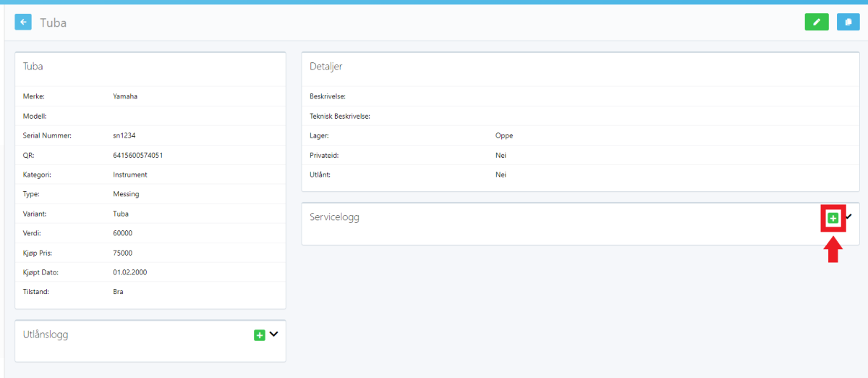Select the Kjøp Pris value 75000
Screen dimensions: 868x378
click(x=123, y=253)
